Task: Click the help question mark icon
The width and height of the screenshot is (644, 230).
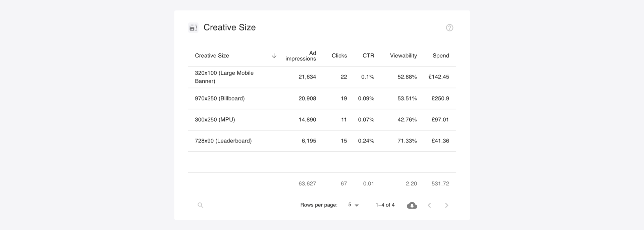Action: tap(449, 28)
